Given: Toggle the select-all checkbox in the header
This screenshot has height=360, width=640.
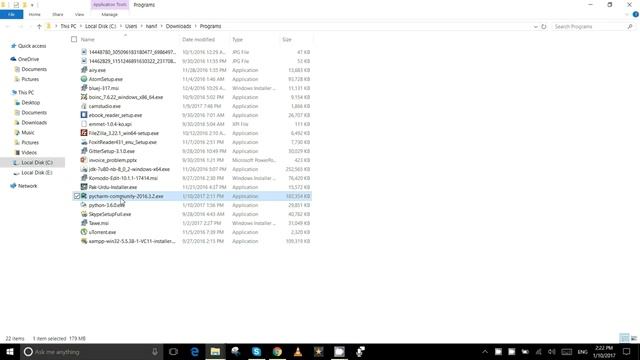Looking at the screenshot, I should (x=74, y=39).
